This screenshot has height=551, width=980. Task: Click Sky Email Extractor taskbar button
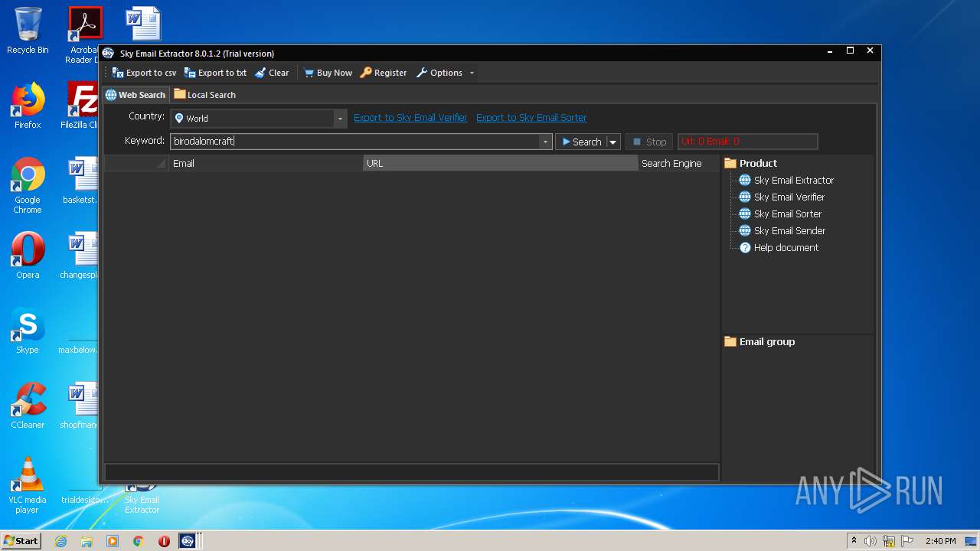coord(188,541)
